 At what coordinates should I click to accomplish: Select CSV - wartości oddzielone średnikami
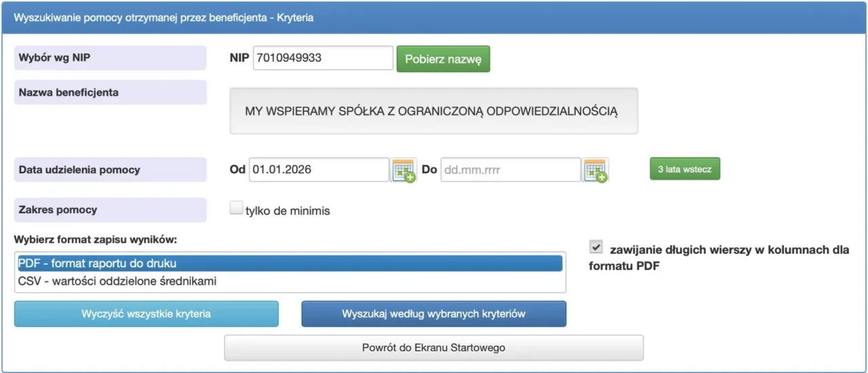[290, 281]
